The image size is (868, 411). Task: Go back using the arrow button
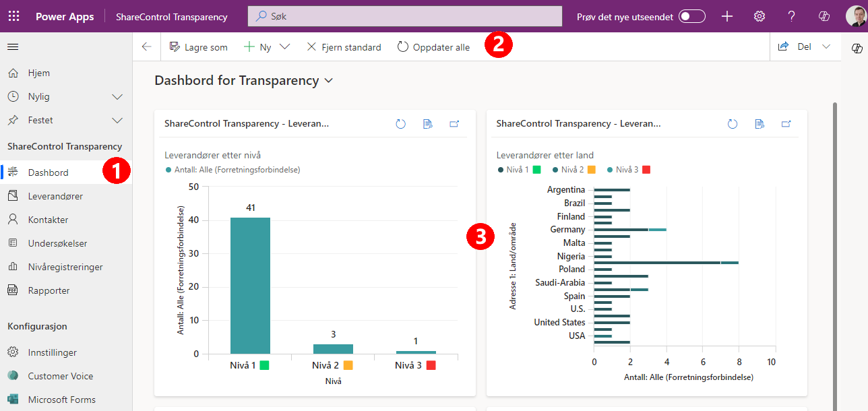[147, 47]
